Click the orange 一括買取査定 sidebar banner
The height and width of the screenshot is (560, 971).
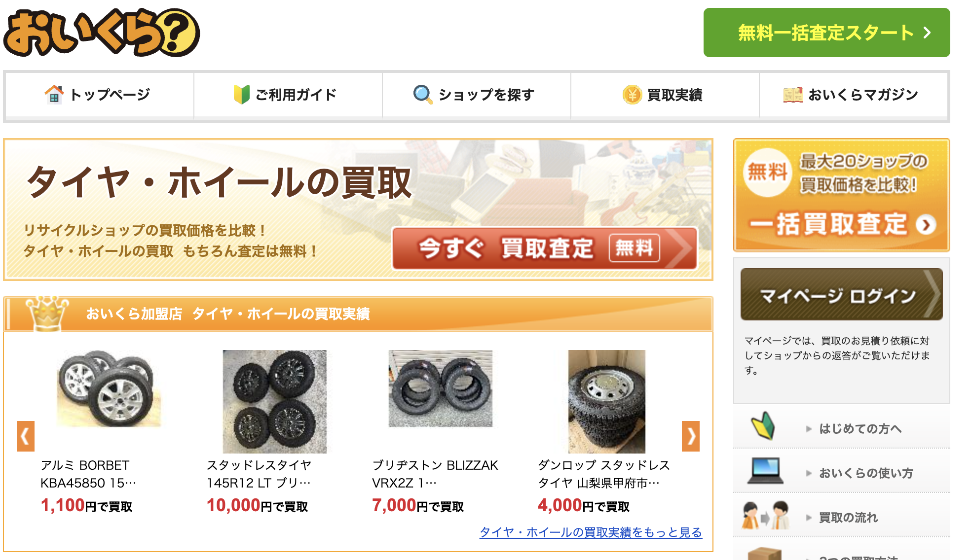842,195
